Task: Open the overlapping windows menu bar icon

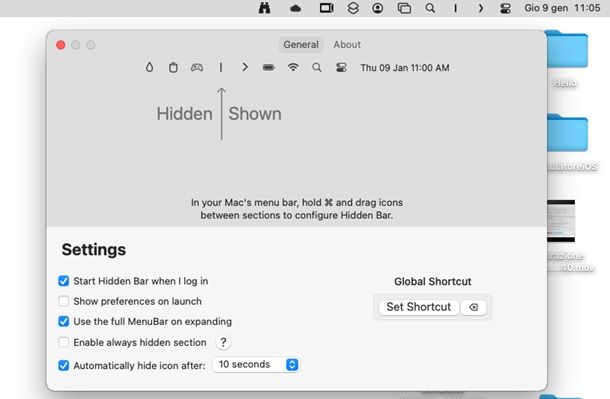Action: point(404,8)
